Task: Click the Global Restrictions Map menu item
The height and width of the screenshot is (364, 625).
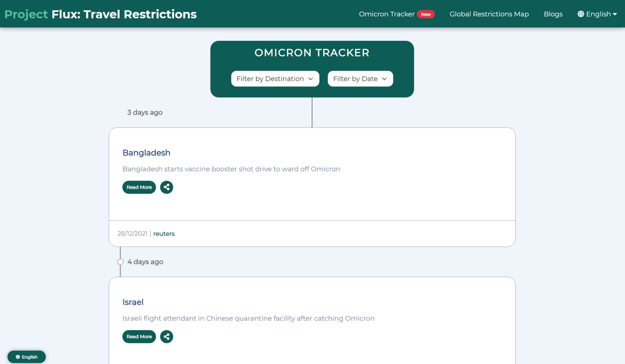Action: pos(489,14)
